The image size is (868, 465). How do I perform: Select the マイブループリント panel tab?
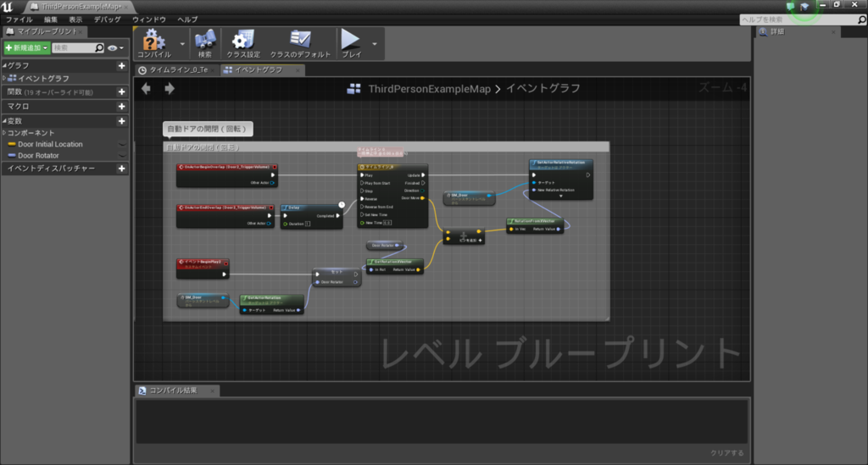(x=47, y=32)
